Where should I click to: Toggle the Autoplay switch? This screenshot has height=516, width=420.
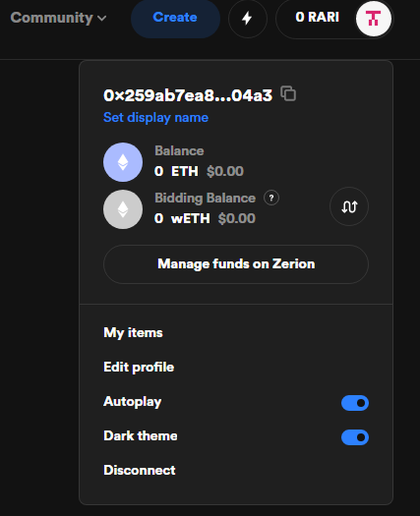coord(355,403)
